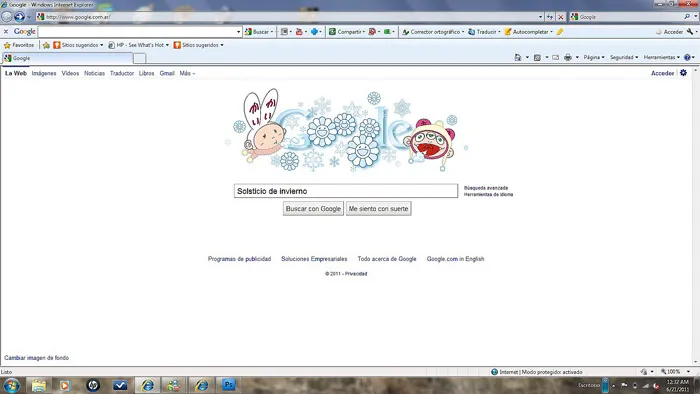Click the blue puzzle gadget icon on toolbar

click(x=314, y=32)
